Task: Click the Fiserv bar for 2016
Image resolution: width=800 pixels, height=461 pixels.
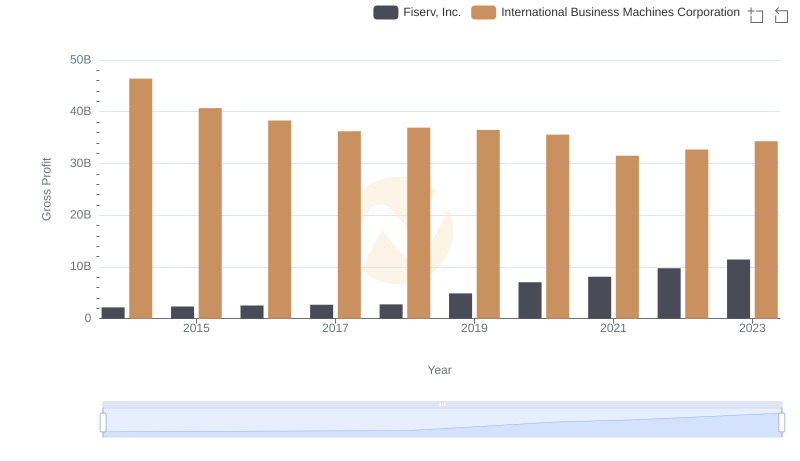Action: (x=252, y=312)
